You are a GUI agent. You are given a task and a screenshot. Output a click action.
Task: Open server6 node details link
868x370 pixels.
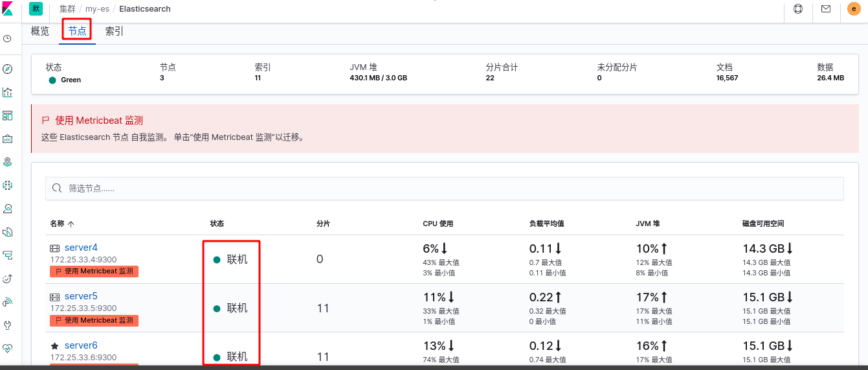[81, 345]
